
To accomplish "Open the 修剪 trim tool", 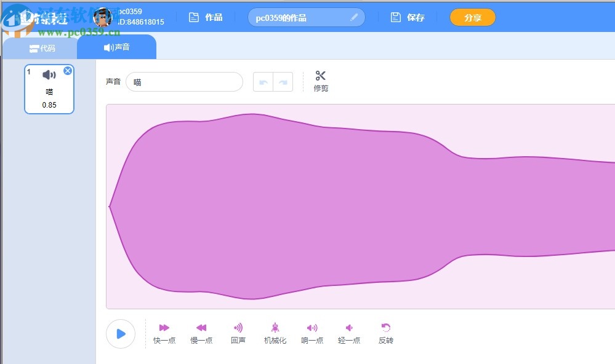I will [x=320, y=82].
